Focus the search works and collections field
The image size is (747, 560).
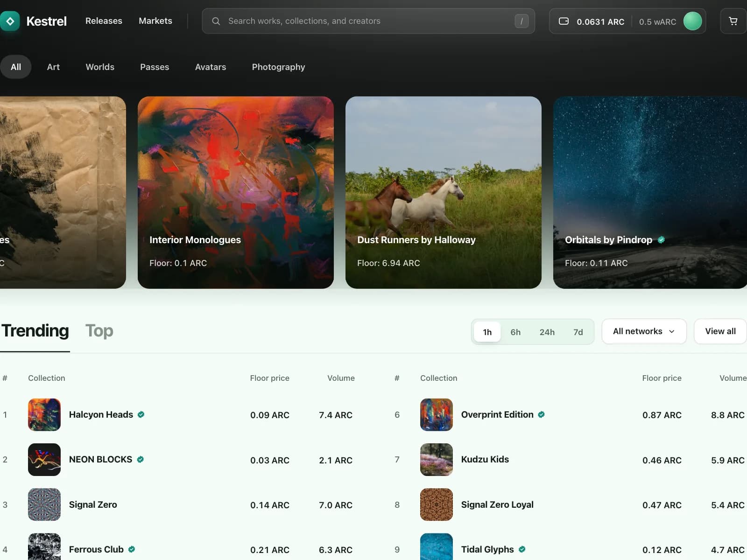(x=368, y=21)
